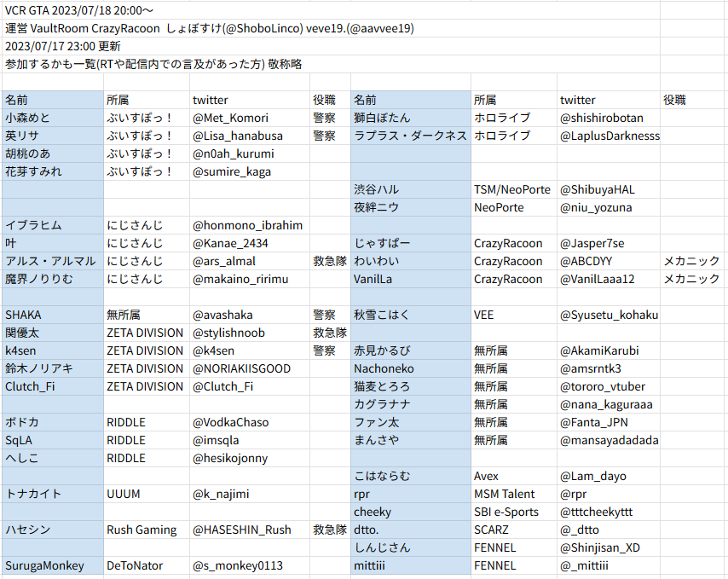
Task: Select the cell ハセシン
Action: [53, 530]
